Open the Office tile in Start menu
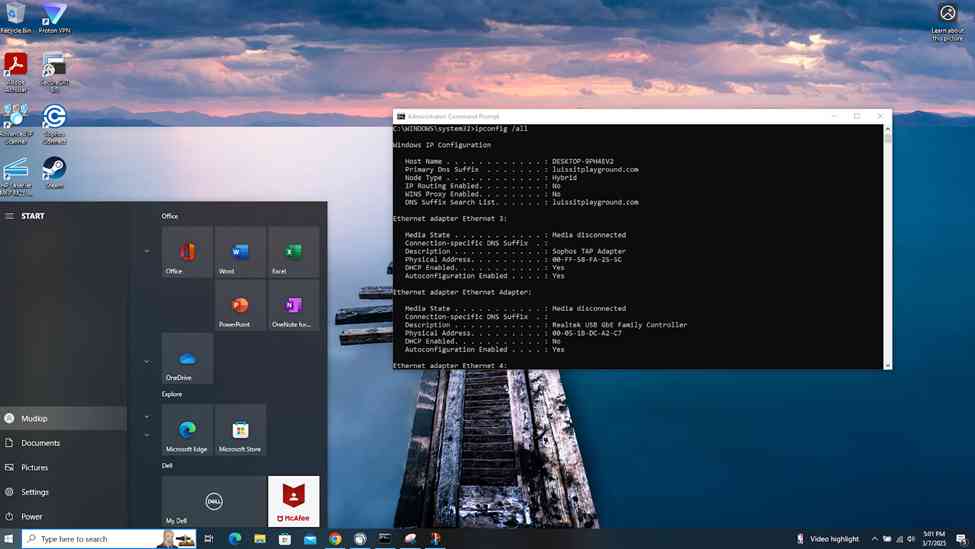 [187, 252]
